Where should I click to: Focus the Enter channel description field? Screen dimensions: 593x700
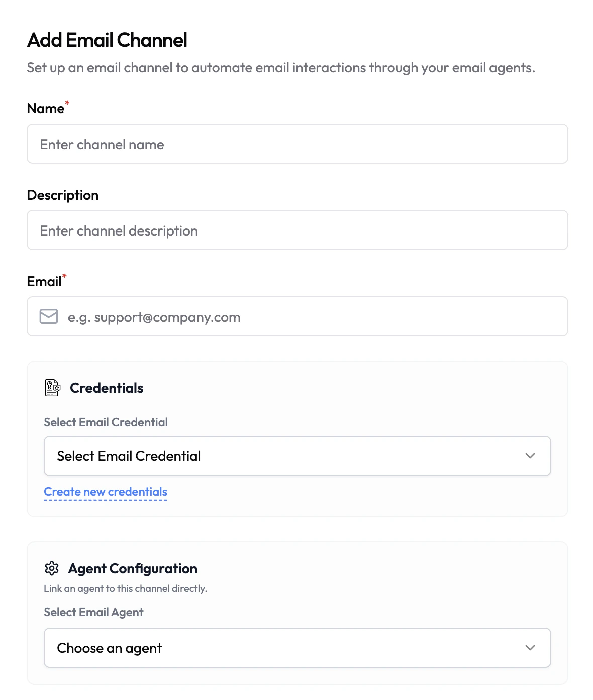click(298, 230)
